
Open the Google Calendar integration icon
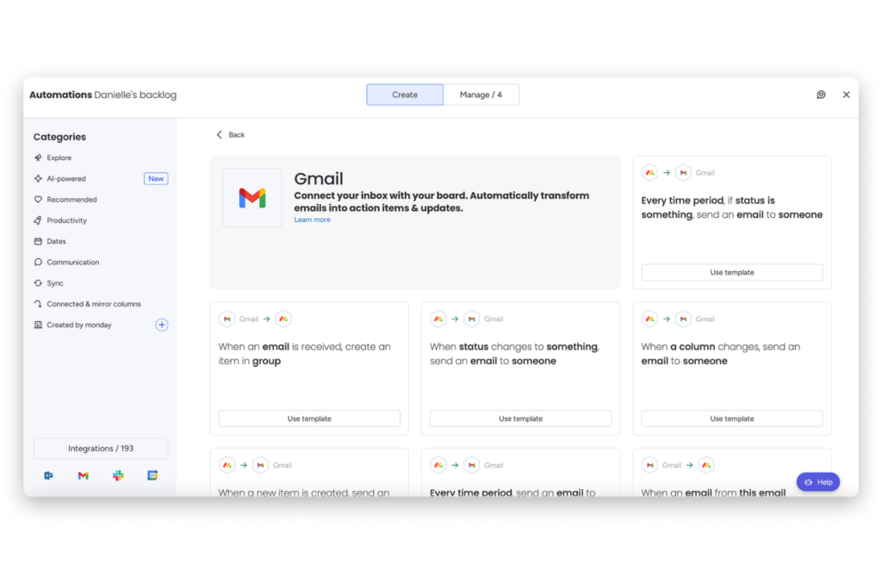coord(152,475)
